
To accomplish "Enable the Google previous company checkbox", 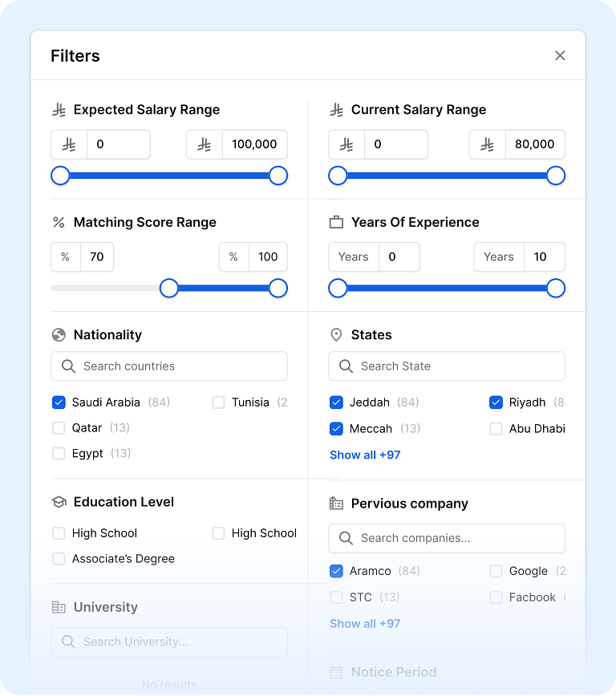I will click(x=494, y=570).
